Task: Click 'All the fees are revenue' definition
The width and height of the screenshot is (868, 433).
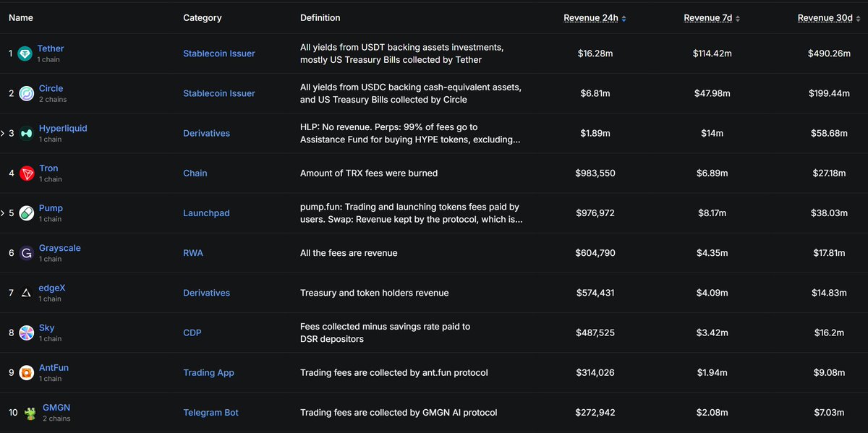Action: pyautogui.click(x=349, y=253)
